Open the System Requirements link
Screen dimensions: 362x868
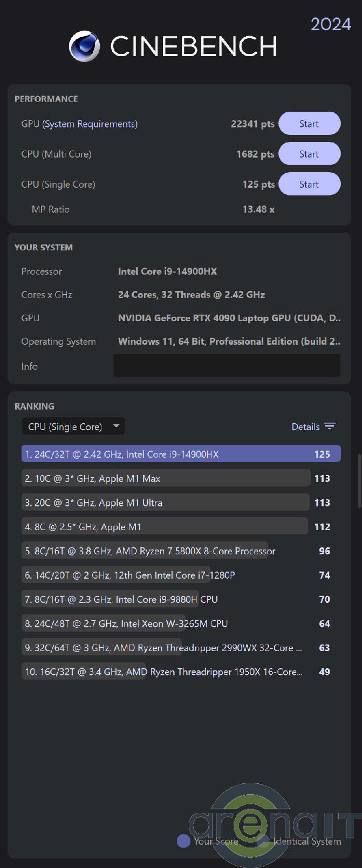pos(90,124)
